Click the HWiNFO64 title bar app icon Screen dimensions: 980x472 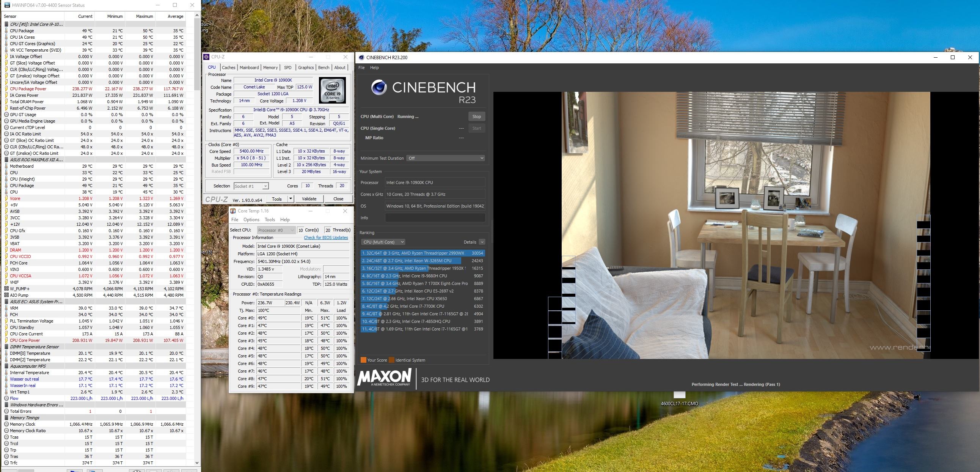7,5
